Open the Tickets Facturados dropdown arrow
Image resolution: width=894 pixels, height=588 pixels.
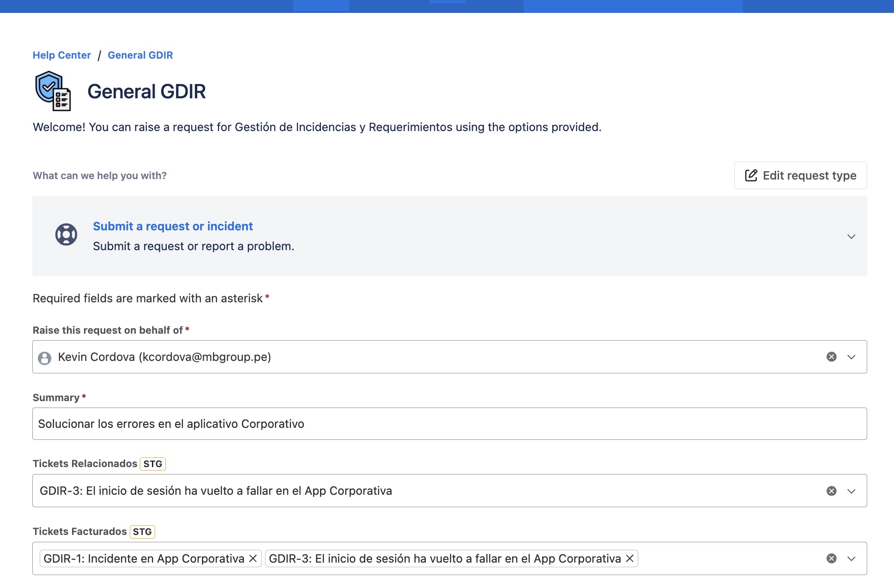(x=851, y=558)
